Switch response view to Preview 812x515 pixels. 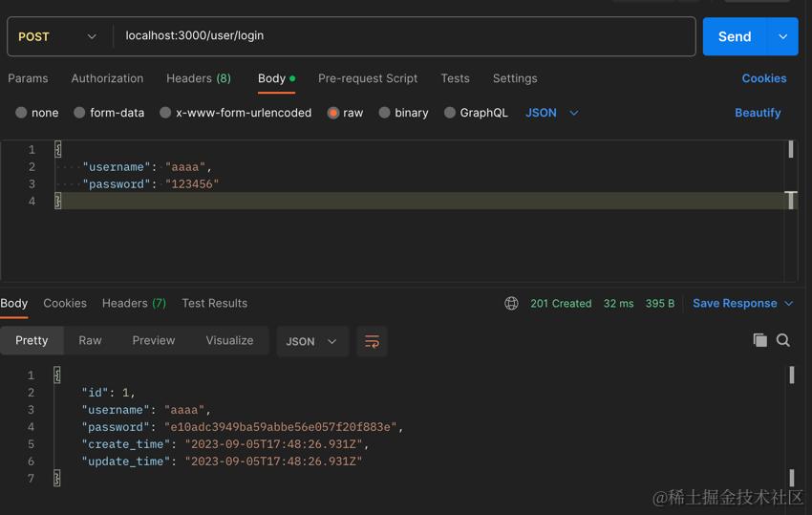pos(153,340)
